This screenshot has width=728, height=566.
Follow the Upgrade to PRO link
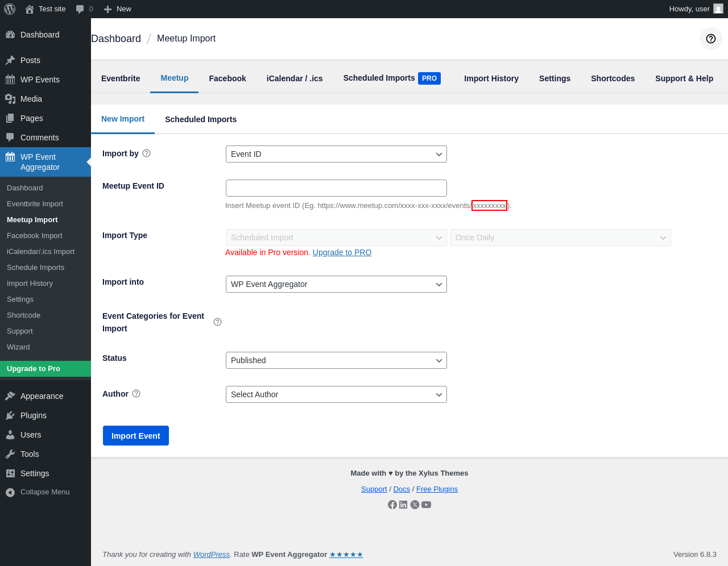pyautogui.click(x=342, y=252)
